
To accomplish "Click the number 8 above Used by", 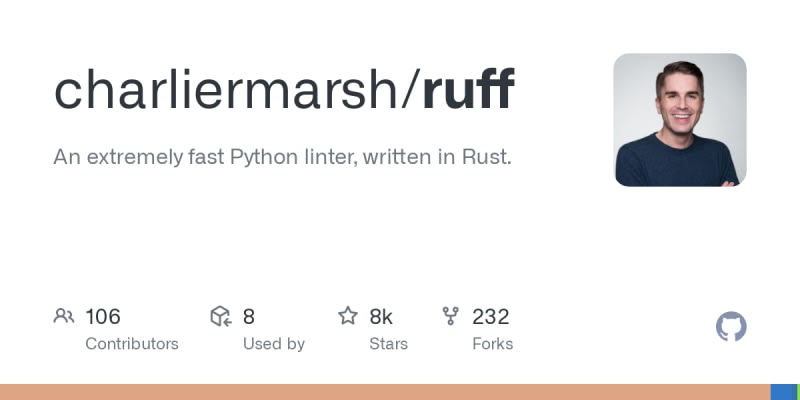I will coord(249,317).
